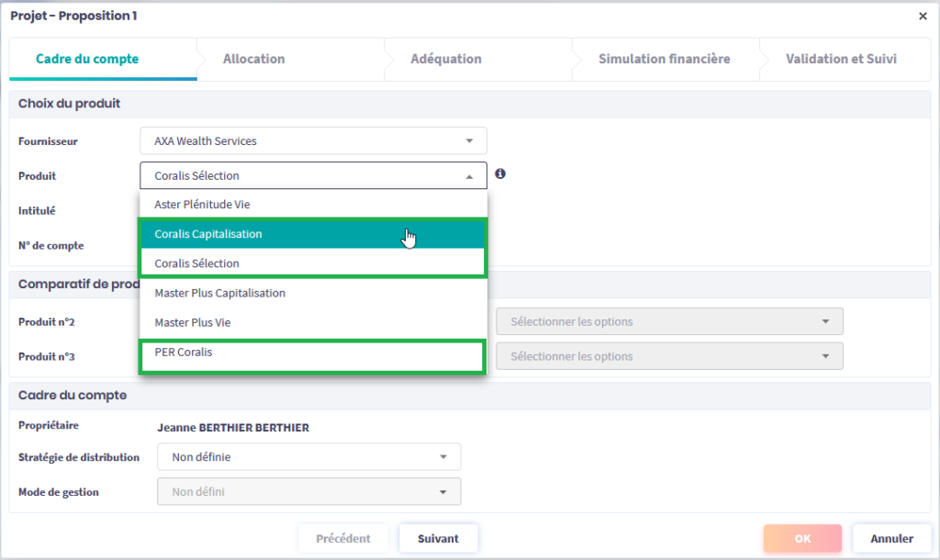940x560 pixels.
Task: Choose Master Plus Capitalisation product
Action: pos(312,294)
